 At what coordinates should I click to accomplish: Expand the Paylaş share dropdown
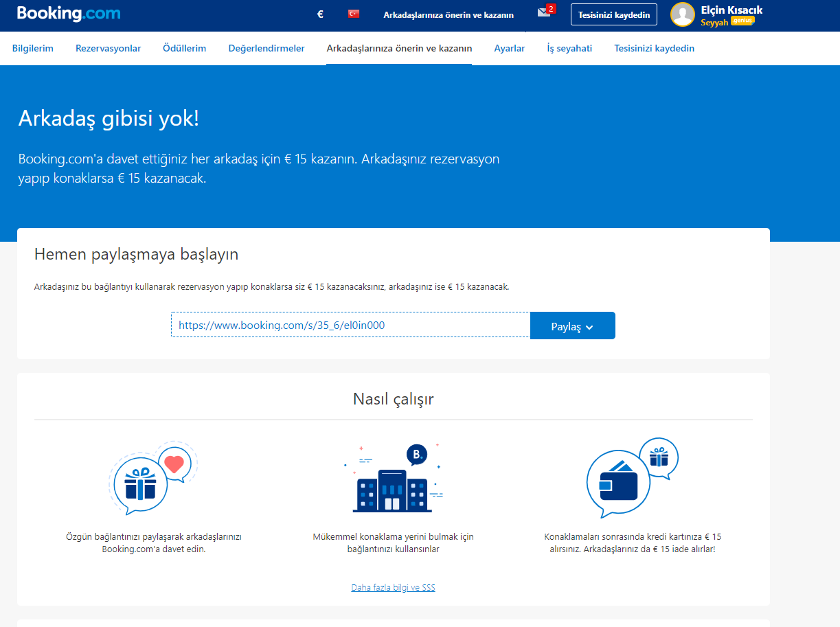[573, 326]
